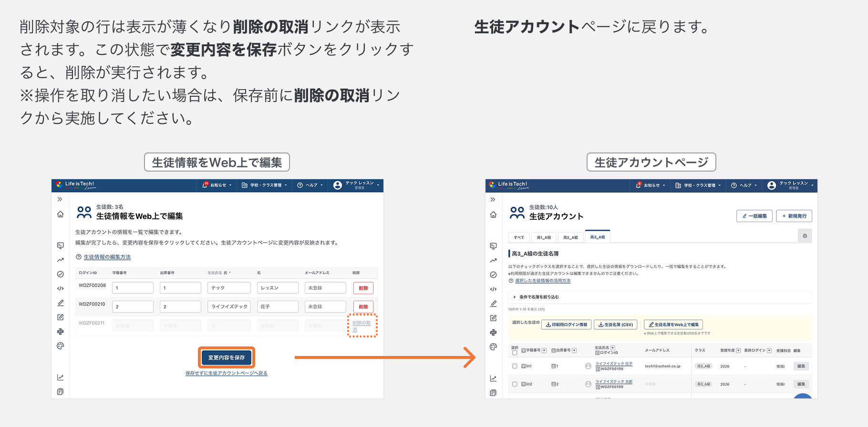Click the Life is Tech! logo on the Web edit page
The width and height of the screenshot is (868, 427).
click(x=76, y=185)
